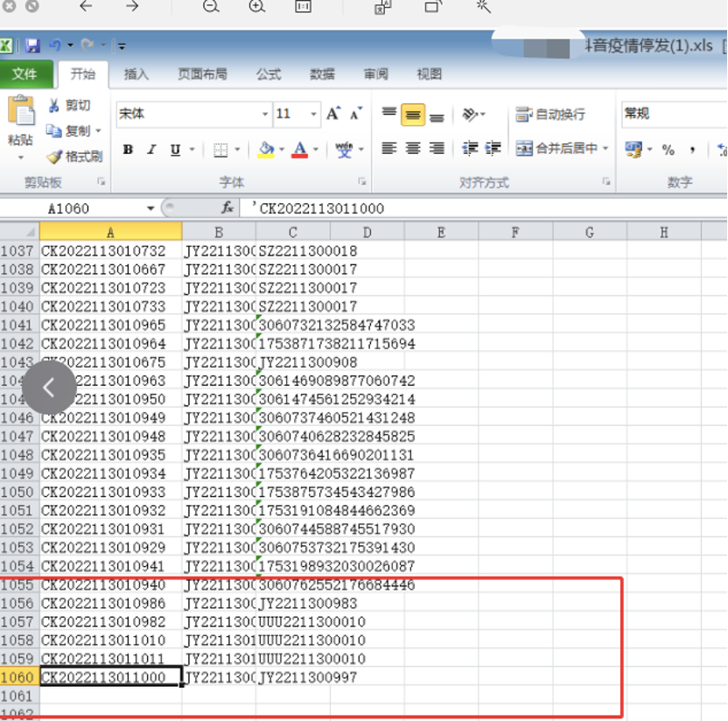This screenshot has width=728, height=721.
Task: Apply yellow fill color bucket
Action: click(266, 150)
